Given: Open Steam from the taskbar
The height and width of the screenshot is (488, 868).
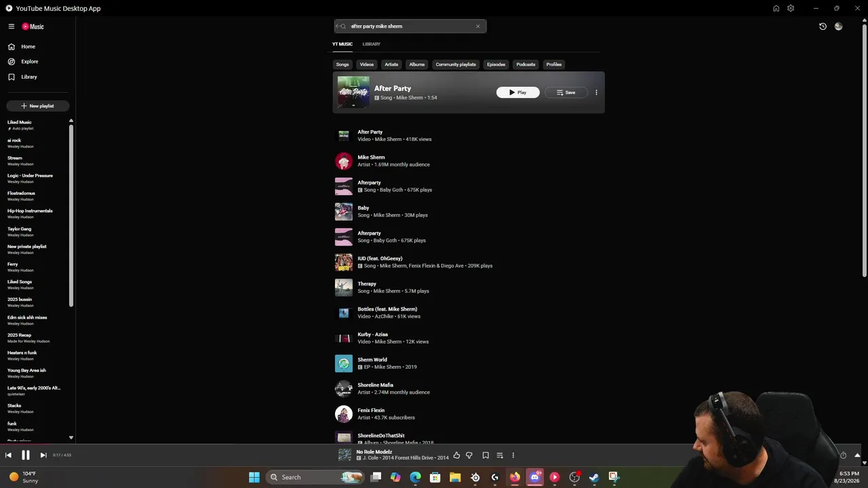Looking at the screenshot, I should (x=594, y=477).
